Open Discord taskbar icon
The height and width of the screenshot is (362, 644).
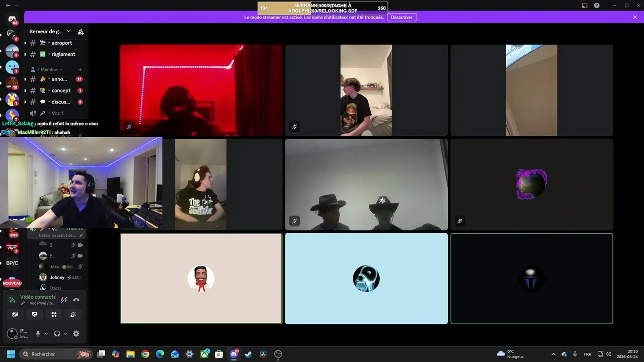[x=233, y=354]
